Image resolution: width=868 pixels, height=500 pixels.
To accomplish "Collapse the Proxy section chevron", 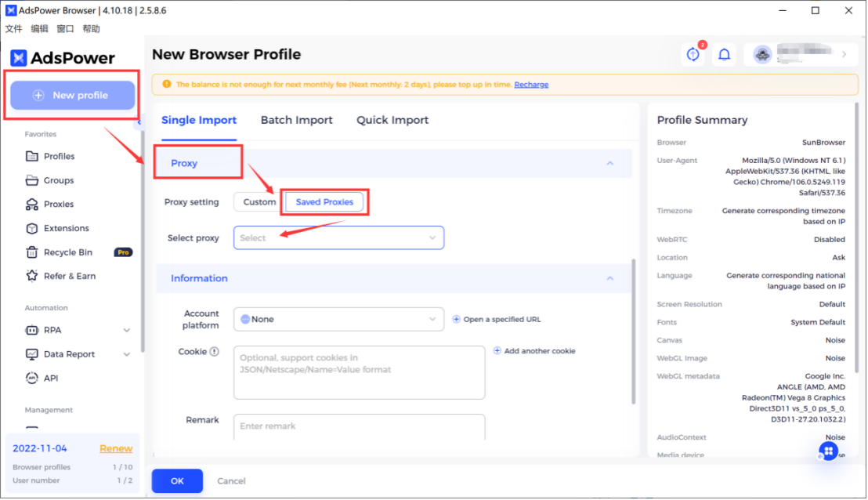I will [610, 163].
